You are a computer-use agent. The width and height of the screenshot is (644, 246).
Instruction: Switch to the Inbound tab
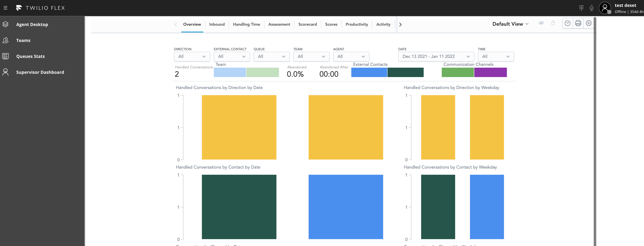217,24
